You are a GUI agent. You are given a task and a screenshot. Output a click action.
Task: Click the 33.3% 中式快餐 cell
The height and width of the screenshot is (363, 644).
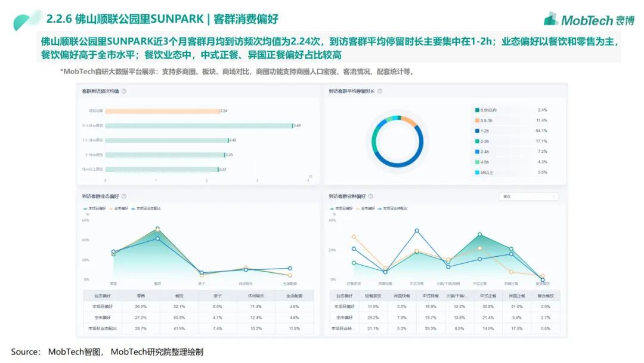431,329
